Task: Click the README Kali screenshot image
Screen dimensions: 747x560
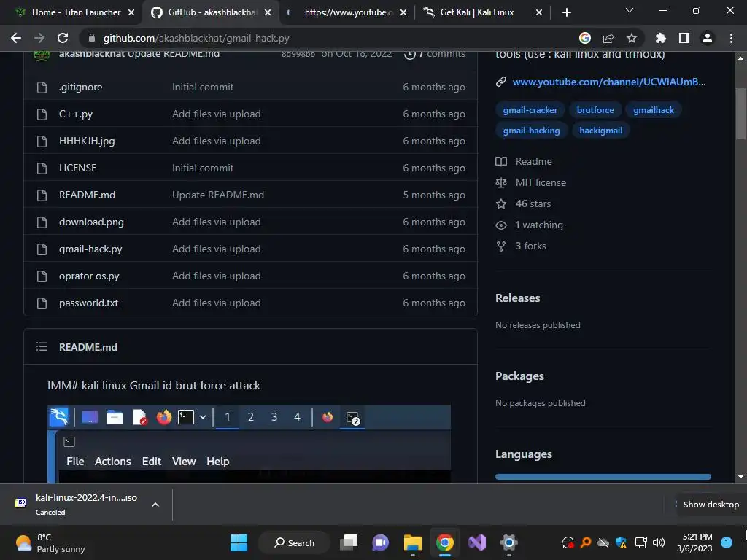Action: tap(249, 444)
